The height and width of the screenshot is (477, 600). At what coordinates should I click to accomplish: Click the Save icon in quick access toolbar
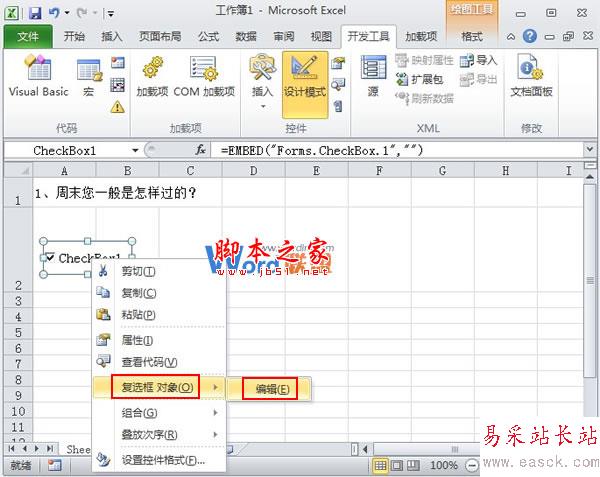click(35, 13)
